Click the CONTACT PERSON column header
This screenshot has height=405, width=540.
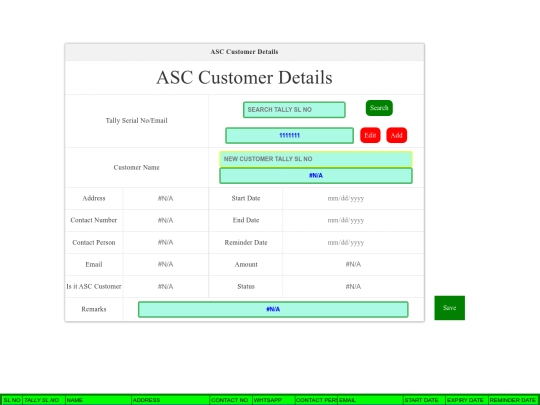(x=316, y=400)
